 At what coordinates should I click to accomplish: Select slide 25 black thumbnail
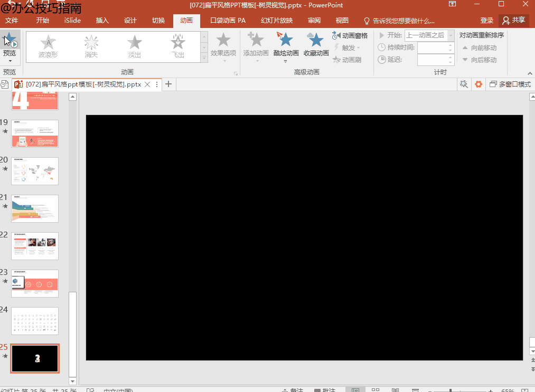pyautogui.click(x=35, y=359)
